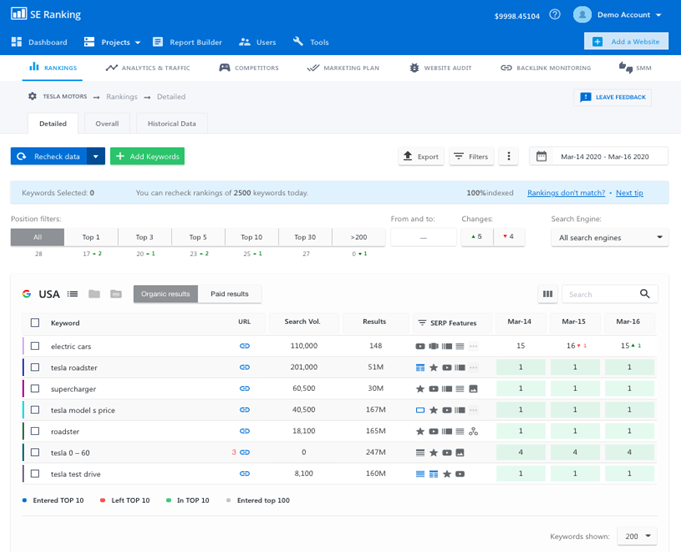
Task: Open the Tools menu
Action: point(311,42)
